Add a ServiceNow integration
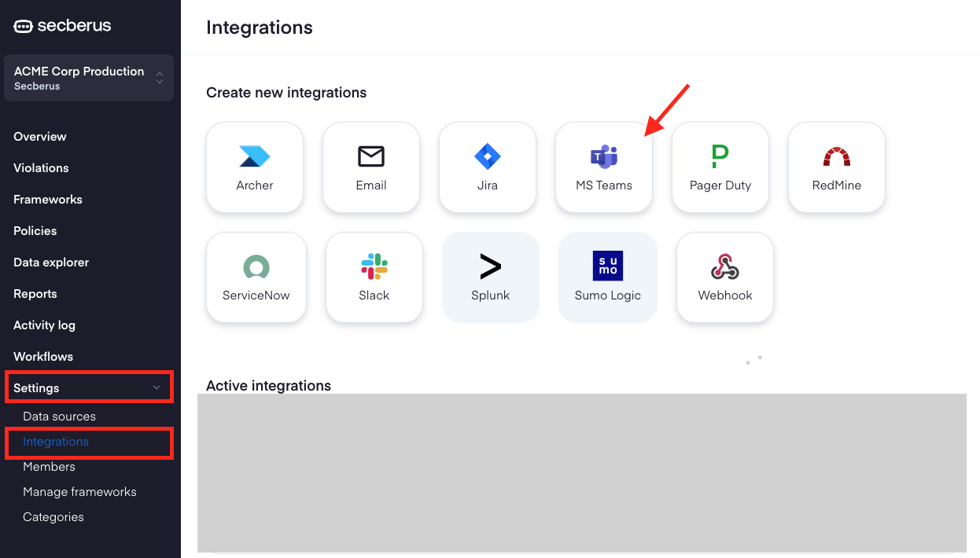The image size is (980, 558). click(256, 277)
